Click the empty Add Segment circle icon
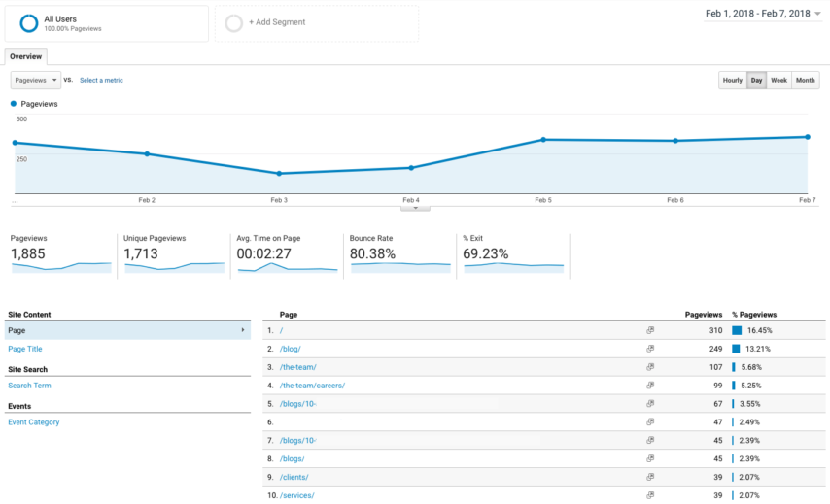The height and width of the screenshot is (504, 830). pos(234,23)
